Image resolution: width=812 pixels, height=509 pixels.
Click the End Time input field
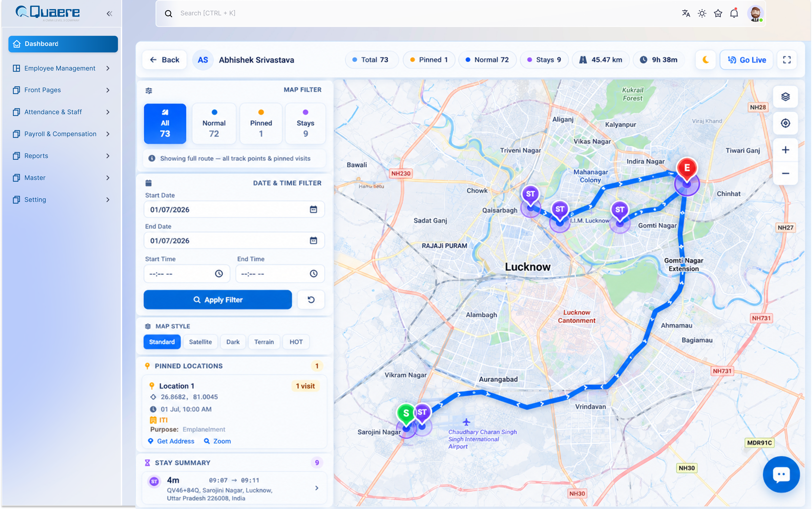[280, 274]
